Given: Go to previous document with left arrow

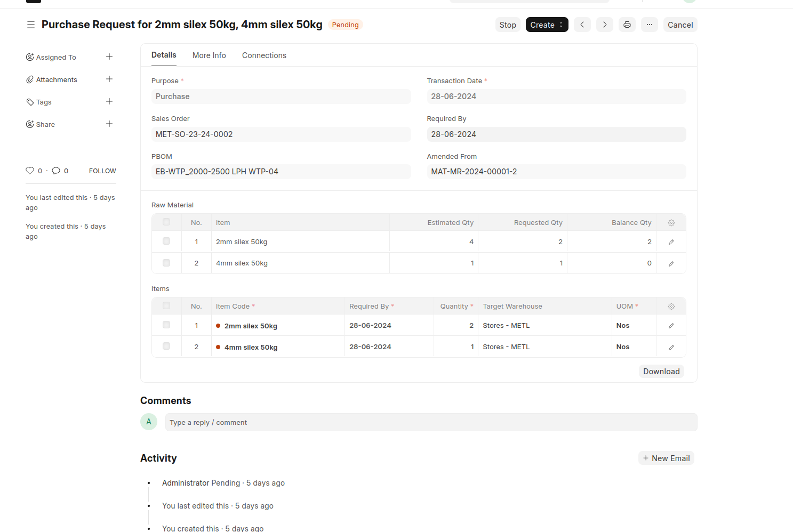Looking at the screenshot, I should click(582, 25).
